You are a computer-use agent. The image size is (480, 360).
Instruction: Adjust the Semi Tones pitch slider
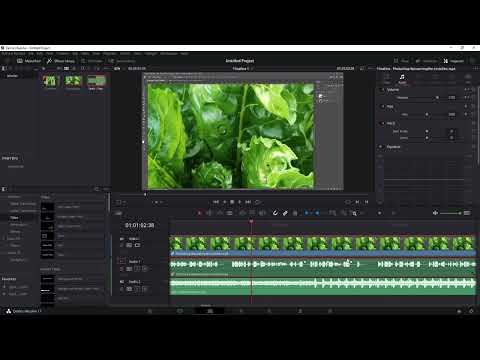point(427,131)
